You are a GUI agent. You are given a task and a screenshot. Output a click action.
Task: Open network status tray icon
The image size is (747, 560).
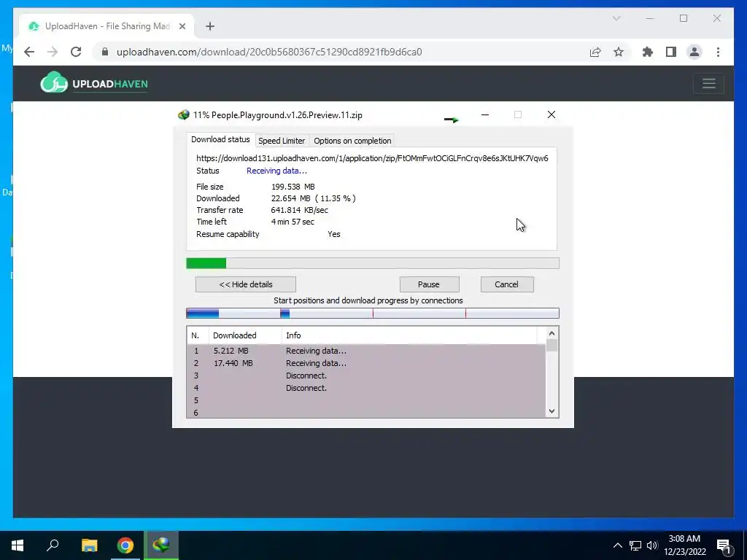635,545
